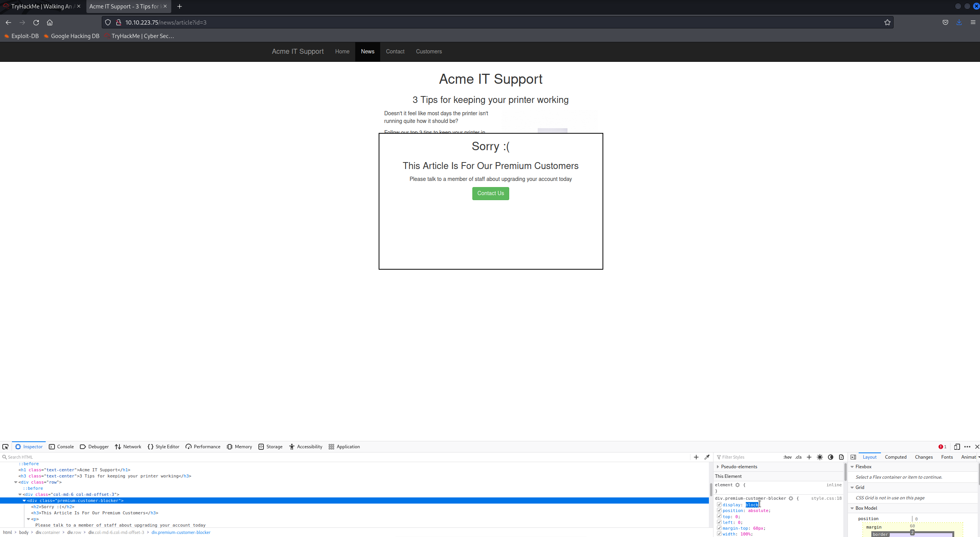This screenshot has height=537, width=980.
Task: Uncheck the display property checkbox
Action: [x=719, y=505]
